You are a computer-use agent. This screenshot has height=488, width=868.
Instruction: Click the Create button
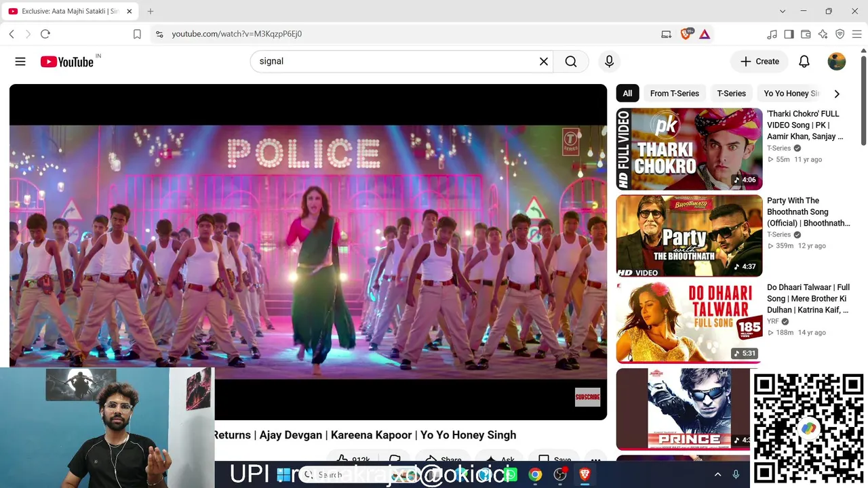759,62
